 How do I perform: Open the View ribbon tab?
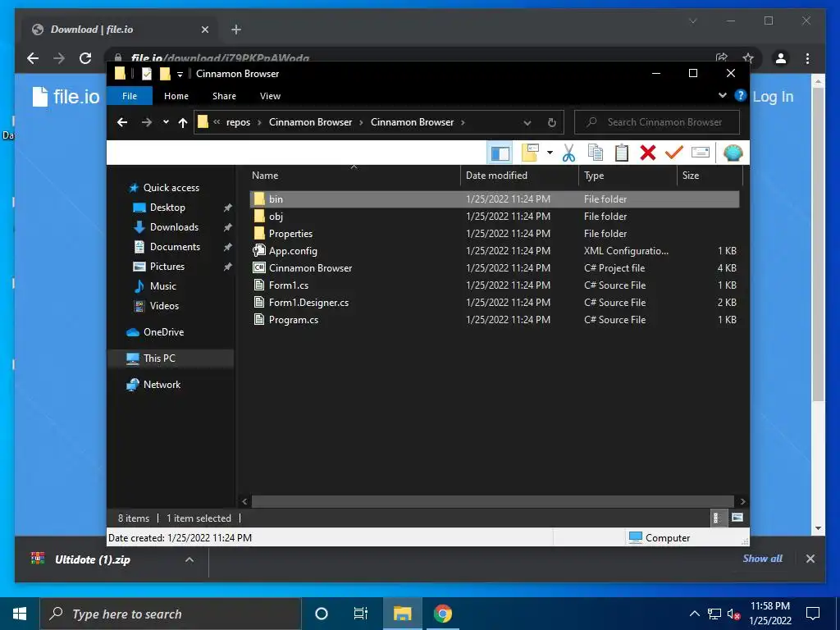[270, 96]
